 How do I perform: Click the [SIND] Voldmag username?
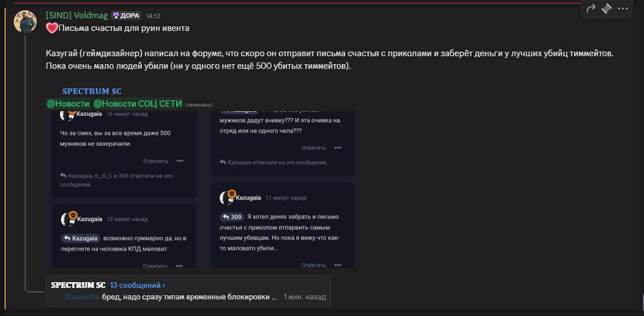pos(76,15)
